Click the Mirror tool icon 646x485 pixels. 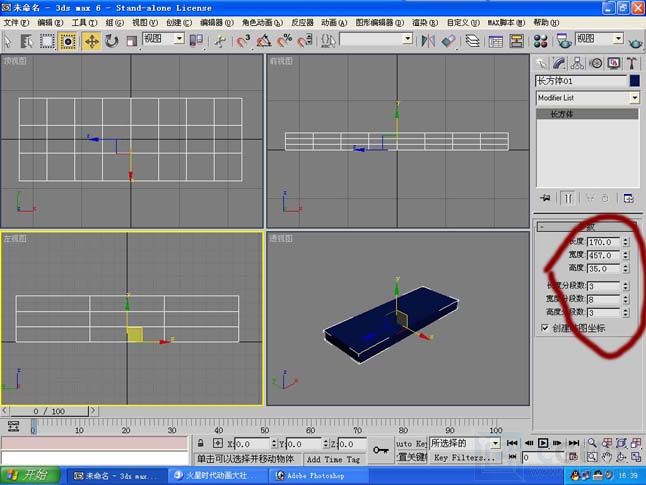[x=428, y=41]
